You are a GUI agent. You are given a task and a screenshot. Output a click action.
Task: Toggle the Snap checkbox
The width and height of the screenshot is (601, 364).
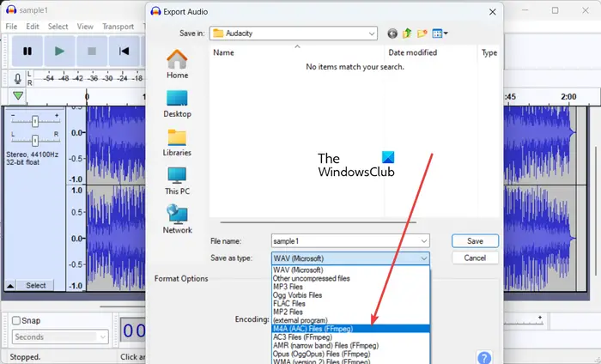(16, 320)
